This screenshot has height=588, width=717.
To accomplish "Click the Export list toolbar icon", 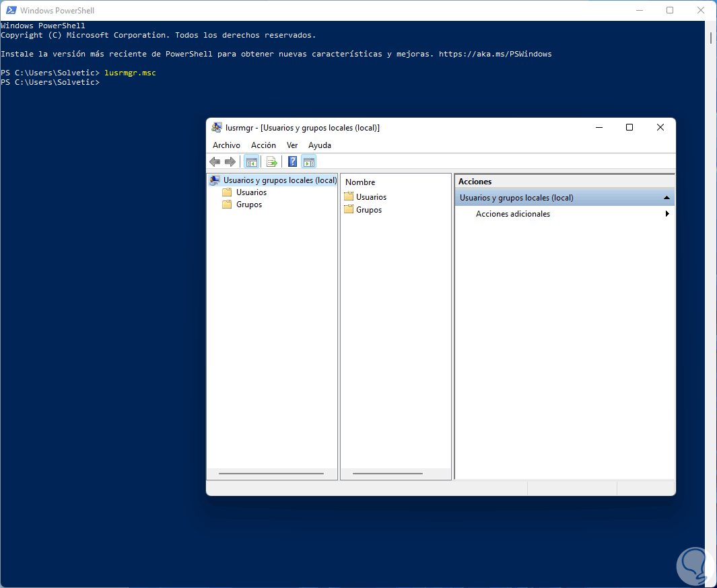I will (272, 161).
